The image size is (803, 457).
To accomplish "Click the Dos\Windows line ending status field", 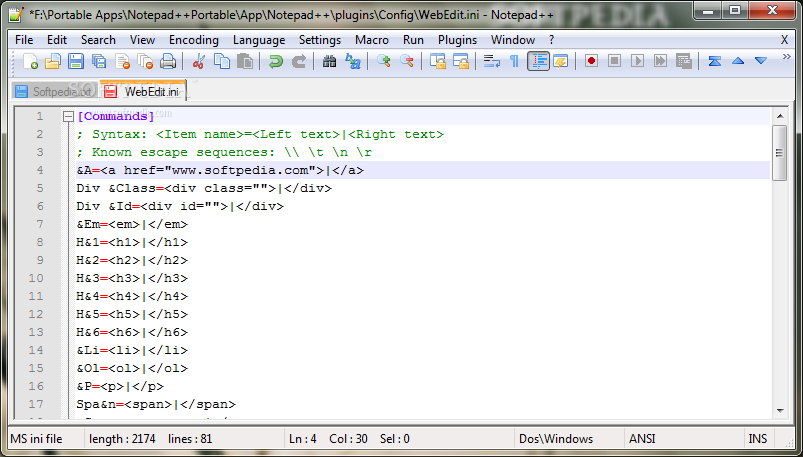I will tap(556, 439).
